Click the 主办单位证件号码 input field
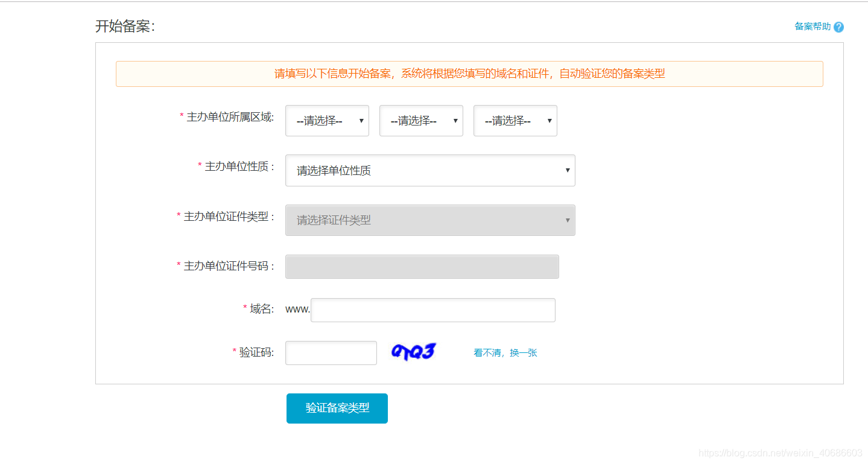Screen dimensions: 868x464 coord(422,267)
